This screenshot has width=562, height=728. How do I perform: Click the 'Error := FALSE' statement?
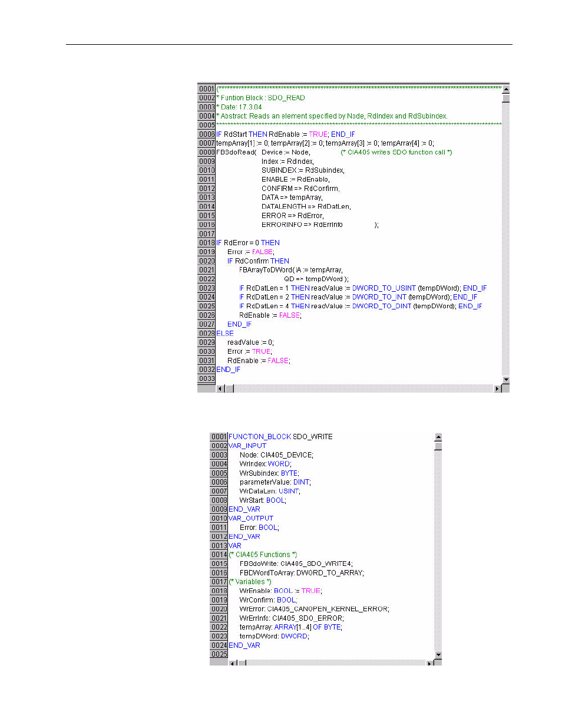point(251,252)
